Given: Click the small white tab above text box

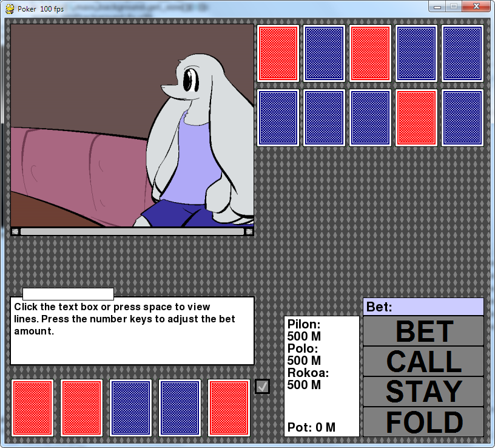Looking at the screenshot, I should [68, 294].
